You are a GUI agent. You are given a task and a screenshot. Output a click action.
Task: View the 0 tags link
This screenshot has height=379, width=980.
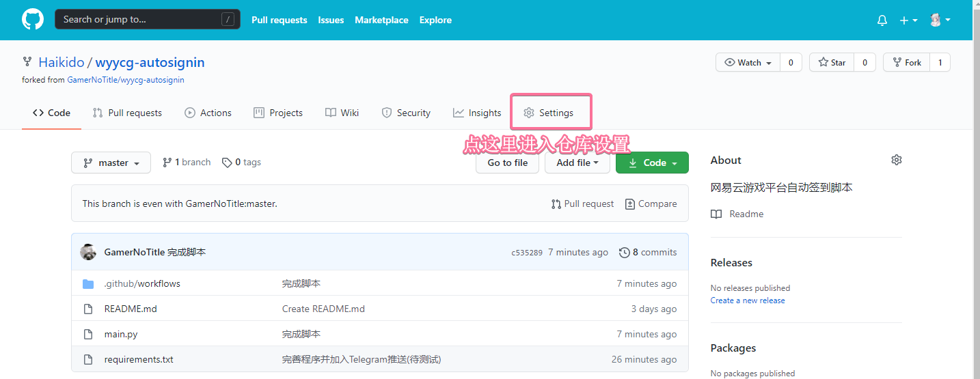[242, 162]
